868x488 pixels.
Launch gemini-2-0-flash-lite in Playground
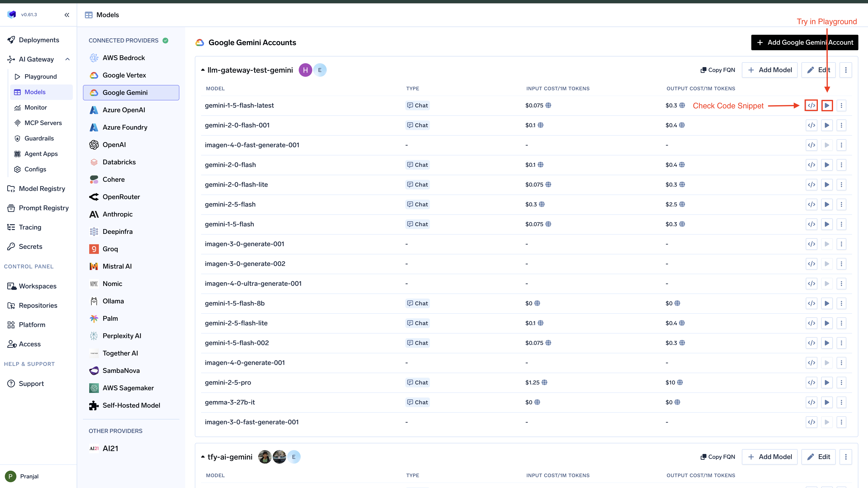pyautogui.click(x=827, y=184)
